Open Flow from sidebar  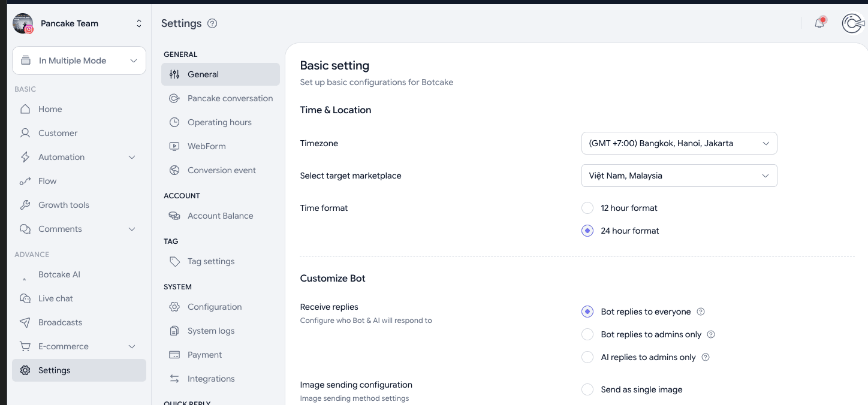pyautogui.click(x=79, y=181)
